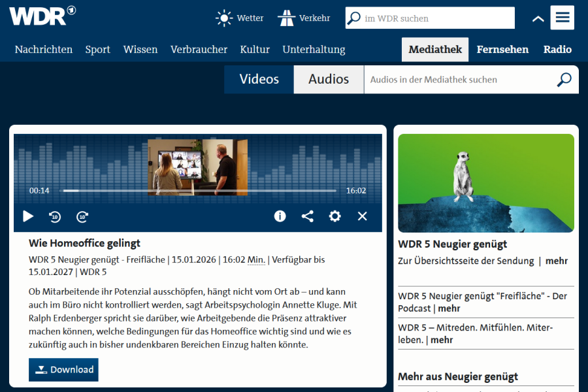Screen dimensions: 588x392
Task: Select the Audios tab
Action: point(328,80)
